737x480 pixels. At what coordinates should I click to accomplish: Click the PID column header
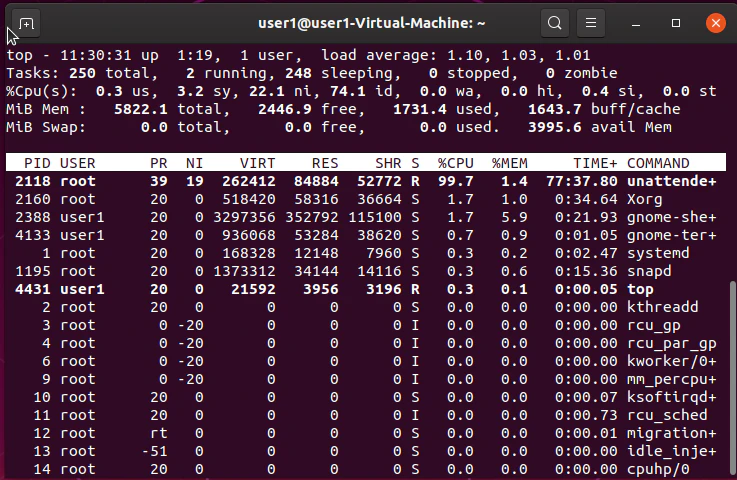click(x=37, y=163)
